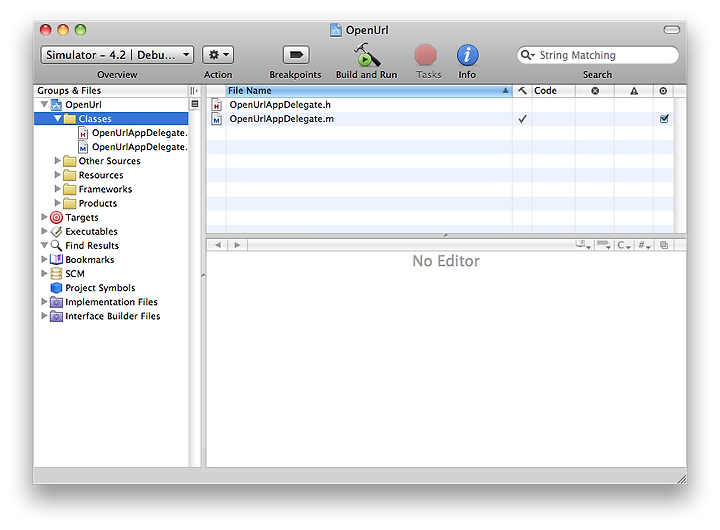This screenshot has width=720, height=530.
Task: Expand the SCM group
Action: [x=44, y=273]
